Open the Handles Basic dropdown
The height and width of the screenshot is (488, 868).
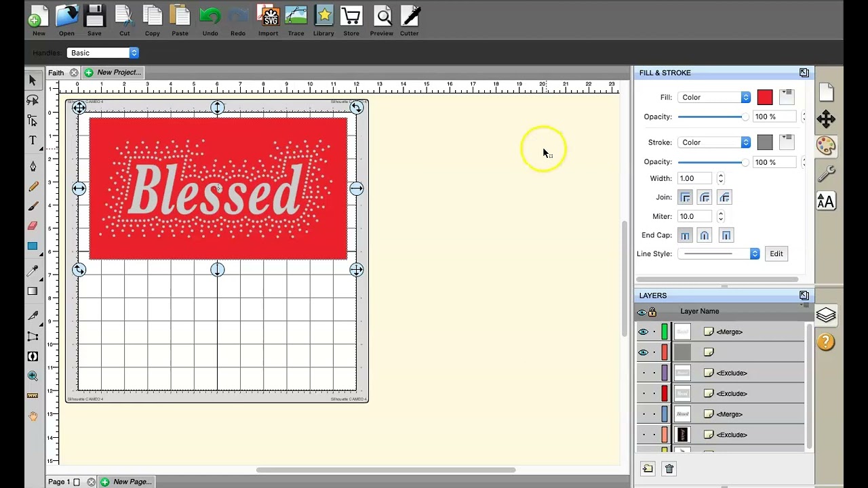102,53
